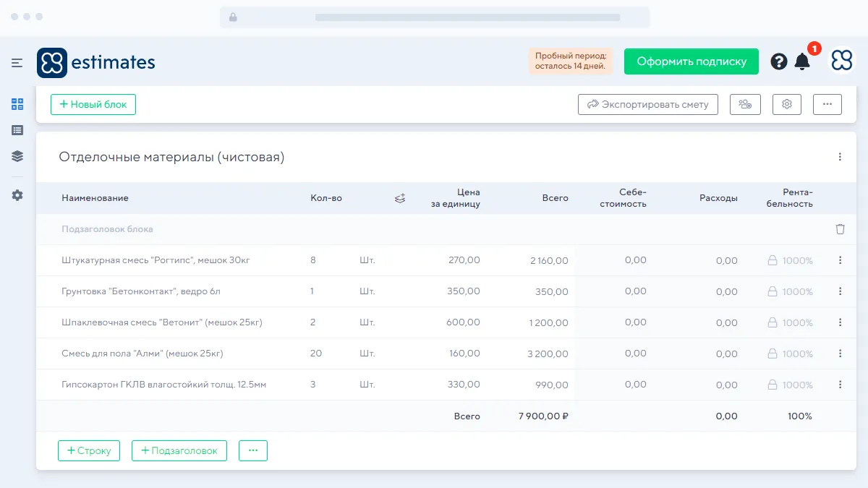Open the user profile avatar

[x=841, y=61]
